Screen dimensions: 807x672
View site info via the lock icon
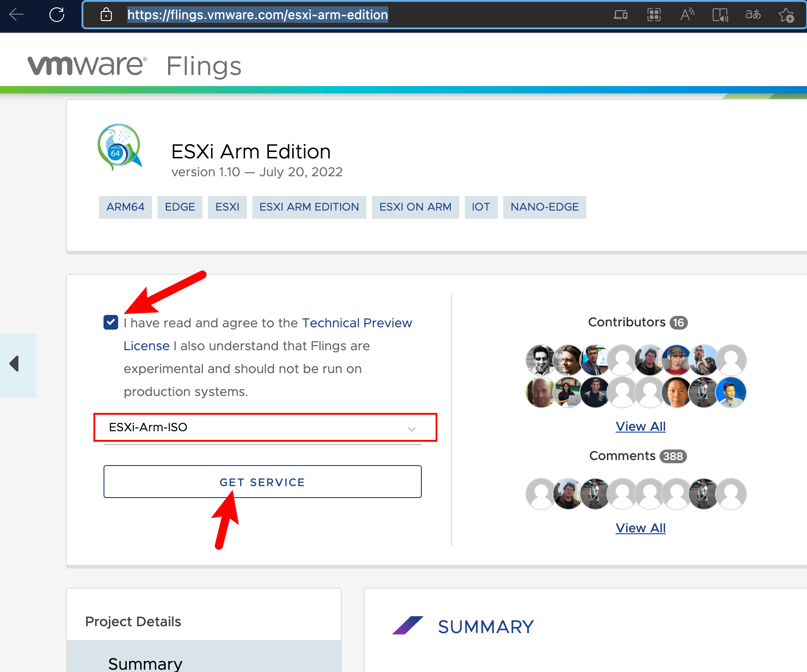point(106,15)
